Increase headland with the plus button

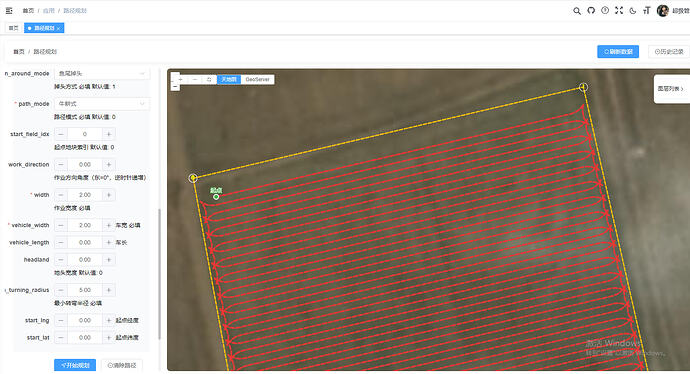coord(109,260)
